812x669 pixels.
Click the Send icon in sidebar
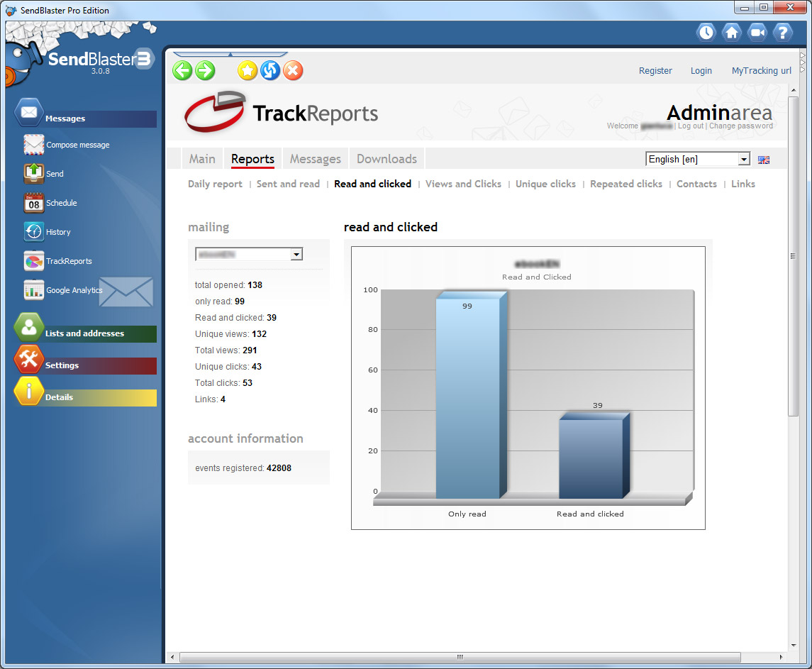33,174
